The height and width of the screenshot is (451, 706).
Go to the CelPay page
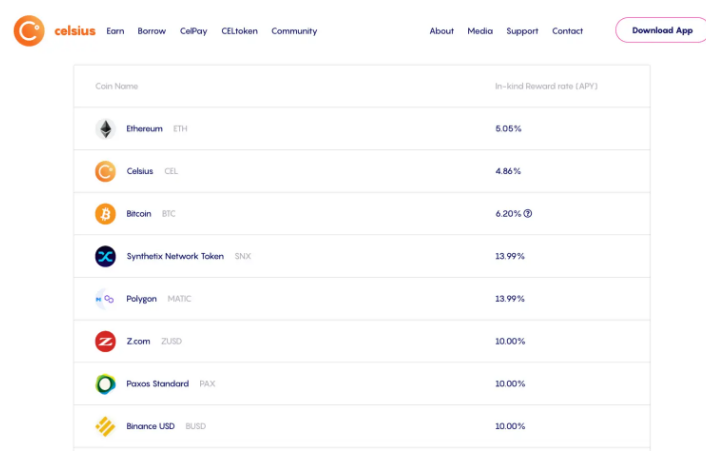(193, 31)
